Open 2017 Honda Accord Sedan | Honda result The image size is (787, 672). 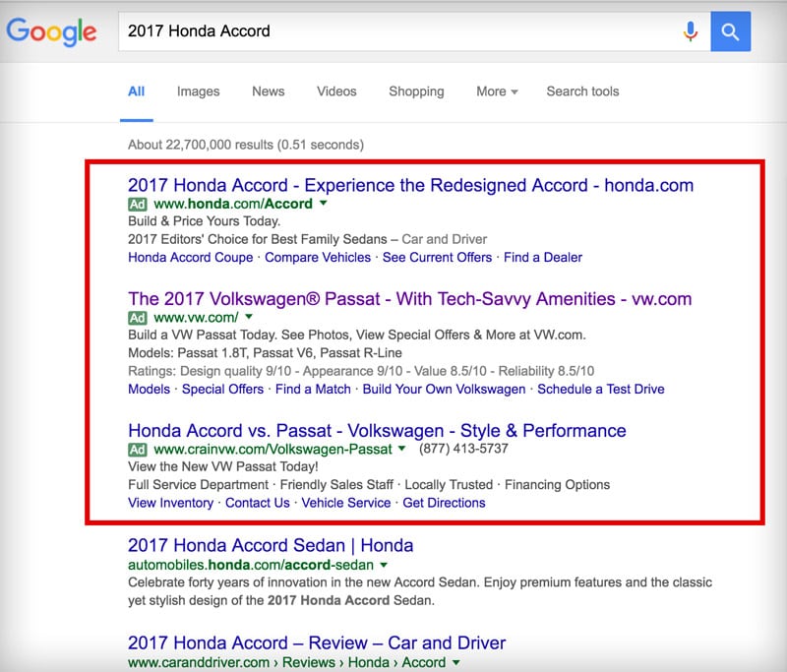click(x=271, y=545)
